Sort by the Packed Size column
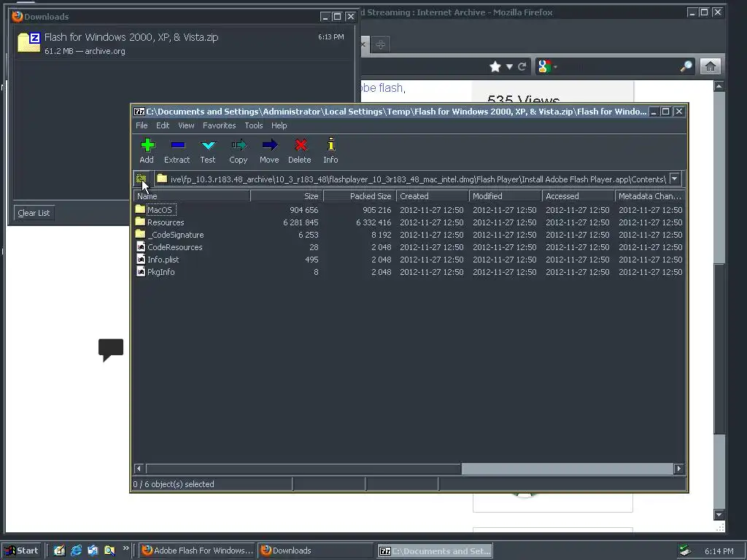The image size is (747, 560). point(360,196)
